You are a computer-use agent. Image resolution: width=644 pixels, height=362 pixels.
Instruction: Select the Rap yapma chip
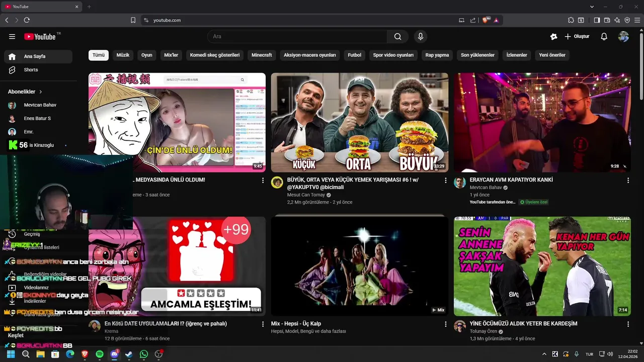coord(437,55)
